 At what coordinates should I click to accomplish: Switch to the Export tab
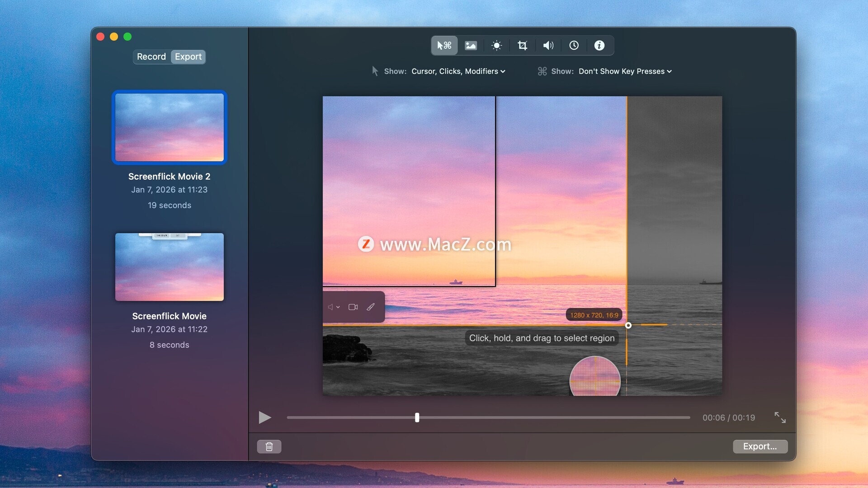tap(188, 56)
